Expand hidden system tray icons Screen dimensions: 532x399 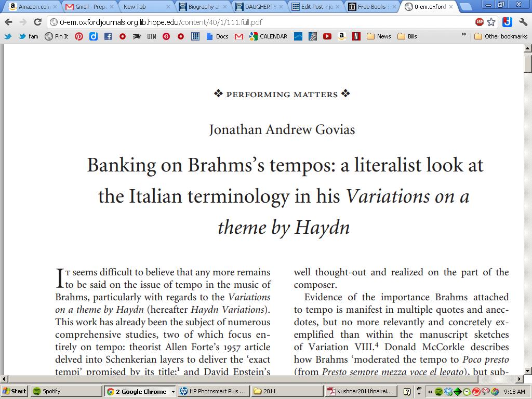click(430, 392)
